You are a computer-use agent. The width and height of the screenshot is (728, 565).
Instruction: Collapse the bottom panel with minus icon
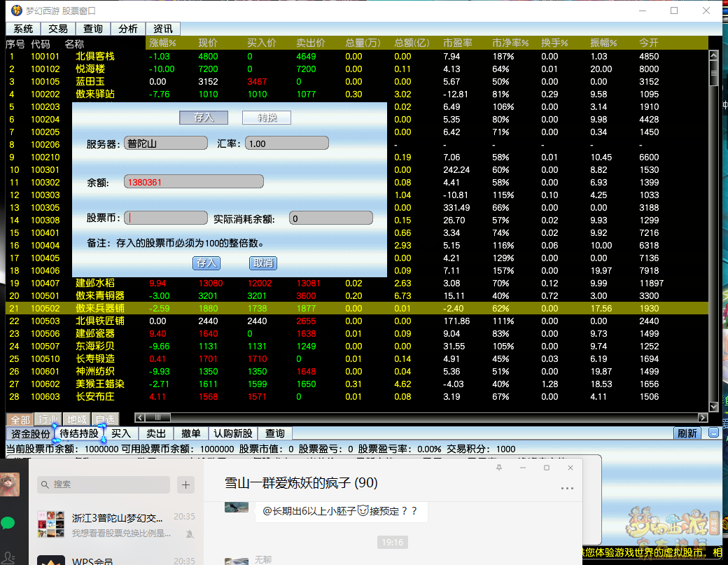(713, 433)
